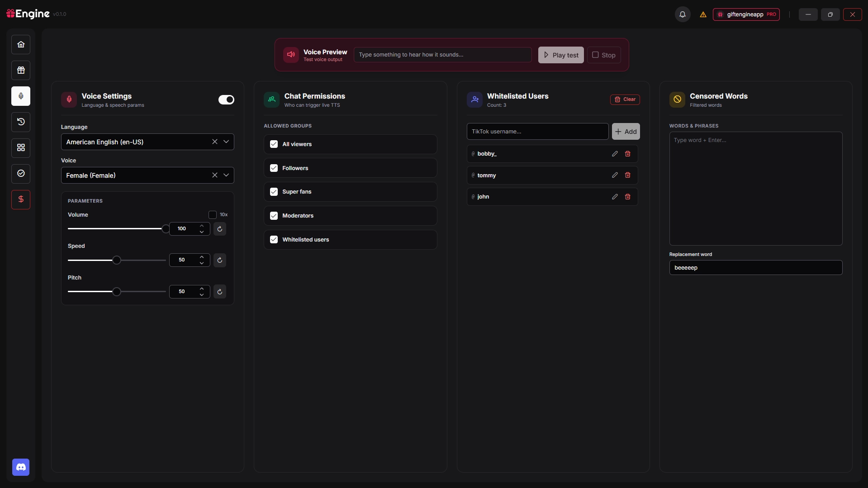Open the microphone voice tab in sidebar
Screen dimensions: 868x488
pyautogui.click(x=21, y=96)
